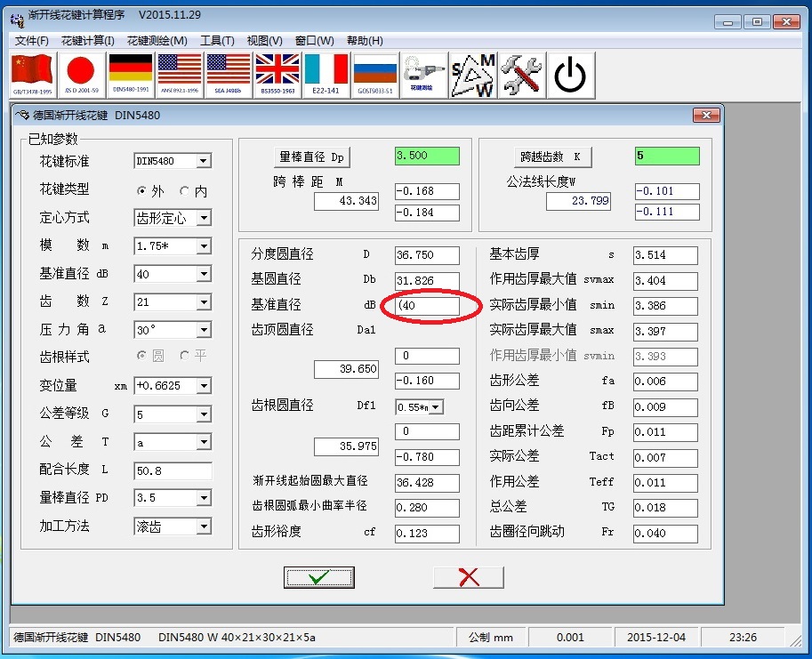Open ANSI B92.1-1996 USA flag icon
This screenshot has width=812, height=659.
click(179, 75)
